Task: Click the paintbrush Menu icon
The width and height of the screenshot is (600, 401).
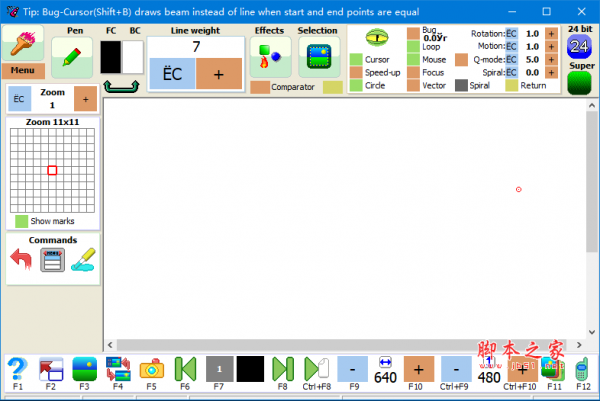Action: pos(23,43)
